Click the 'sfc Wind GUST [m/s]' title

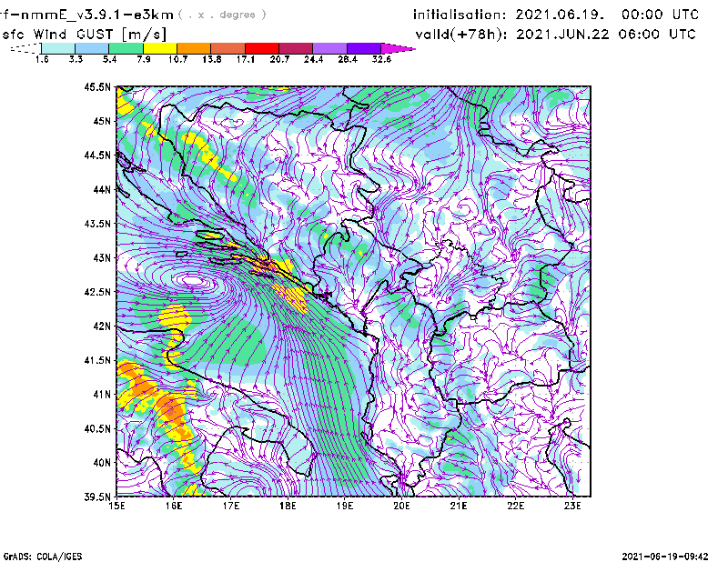click(84, 35)
